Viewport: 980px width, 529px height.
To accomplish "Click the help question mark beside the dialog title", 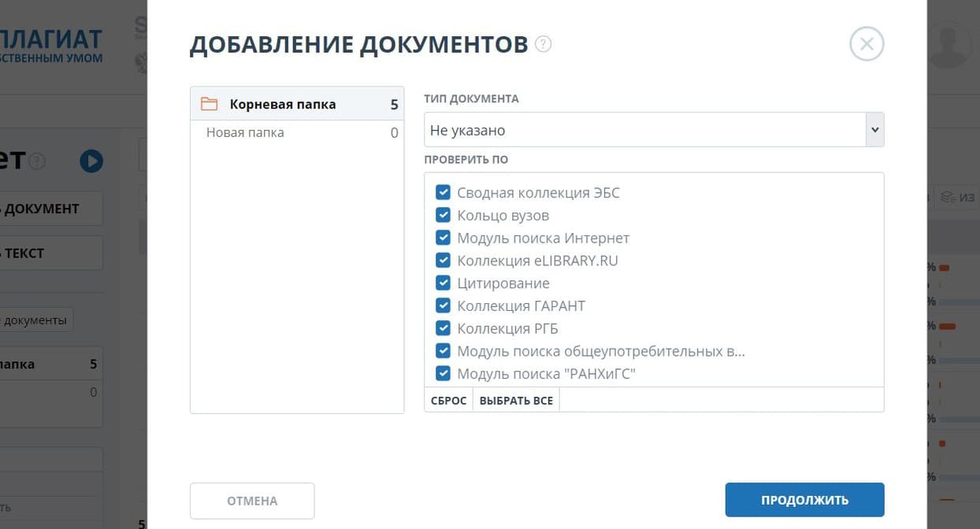I will pos(543,44).
